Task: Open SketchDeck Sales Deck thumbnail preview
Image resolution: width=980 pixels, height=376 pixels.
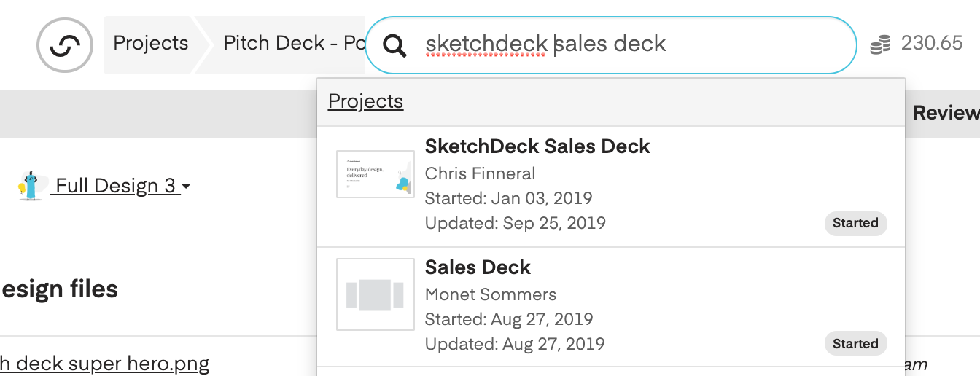Action: 376,174
